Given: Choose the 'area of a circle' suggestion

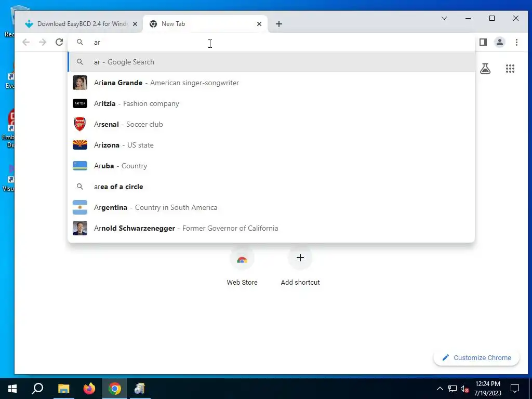Looking at the screenshot, I should [271, 187].
